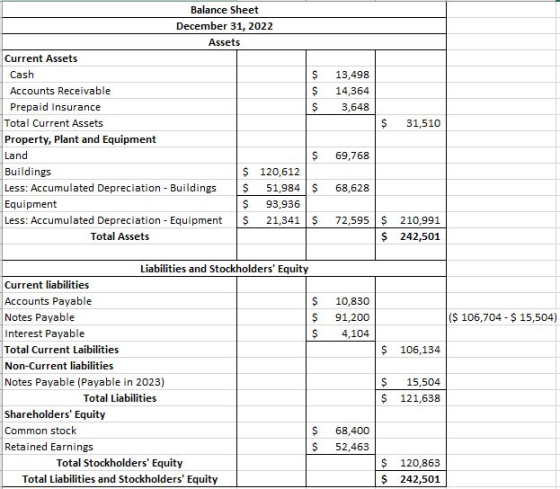
Task: Click the 'Common stock' label
Action: (x=40, y=431)
